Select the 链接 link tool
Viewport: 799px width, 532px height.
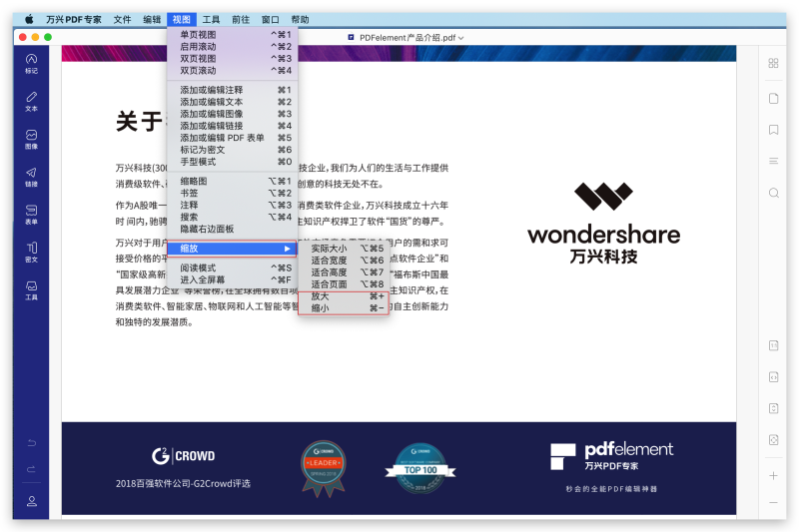(x=31, y=177)
